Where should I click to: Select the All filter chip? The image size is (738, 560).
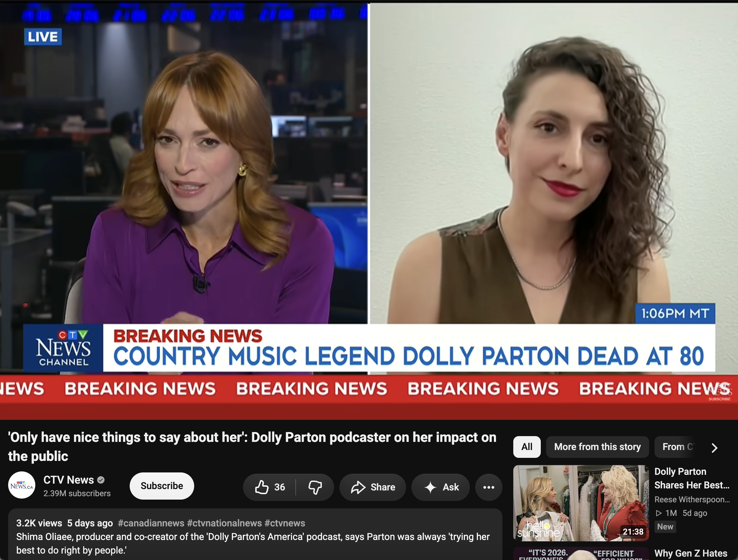pyautogui.click(x=527, y=447)
